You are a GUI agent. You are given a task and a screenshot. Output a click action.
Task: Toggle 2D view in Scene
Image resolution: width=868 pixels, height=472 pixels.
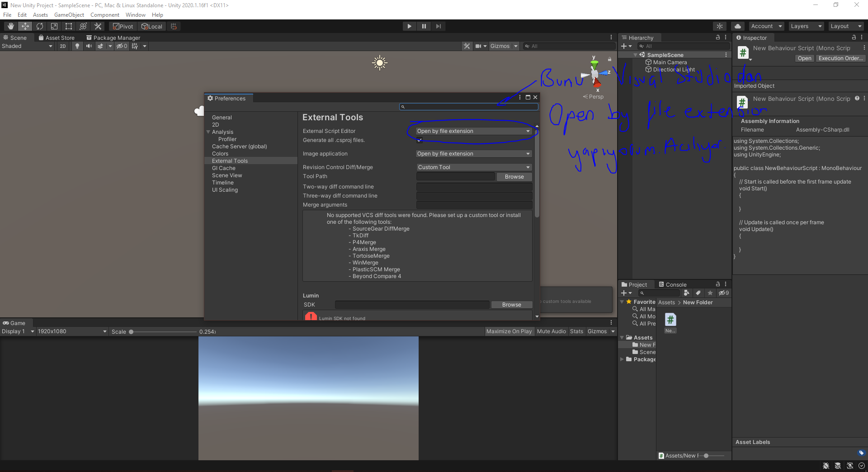click(x=63, y=46)
